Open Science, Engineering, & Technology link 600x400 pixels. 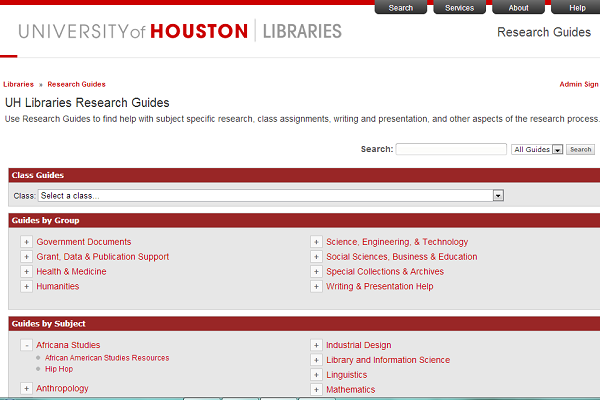(x=397, y=242)
